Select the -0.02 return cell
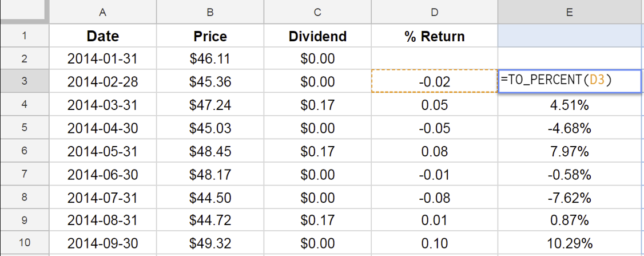Viewport: 644px width, 256px height. pyautogui.click(x=435, y=81)
